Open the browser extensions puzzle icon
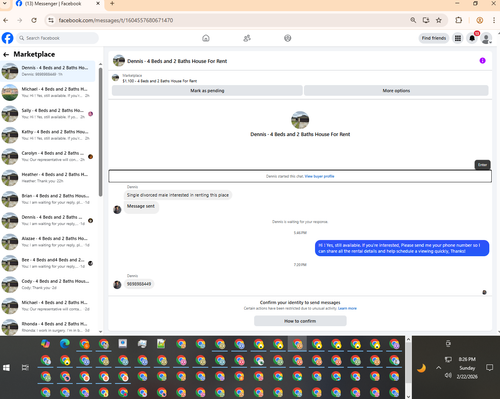Image resolution: width=500 pixels, height=399 pixels. pos(459,20)
